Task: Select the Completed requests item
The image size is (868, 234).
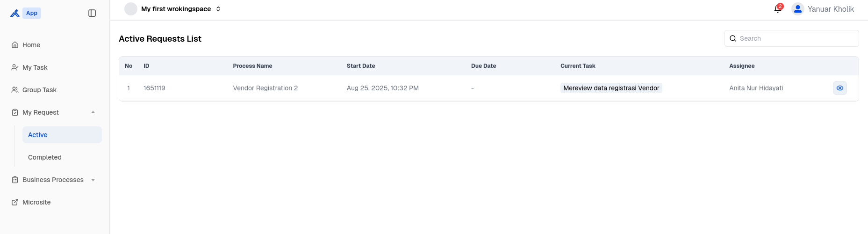Action: point(62,157)
